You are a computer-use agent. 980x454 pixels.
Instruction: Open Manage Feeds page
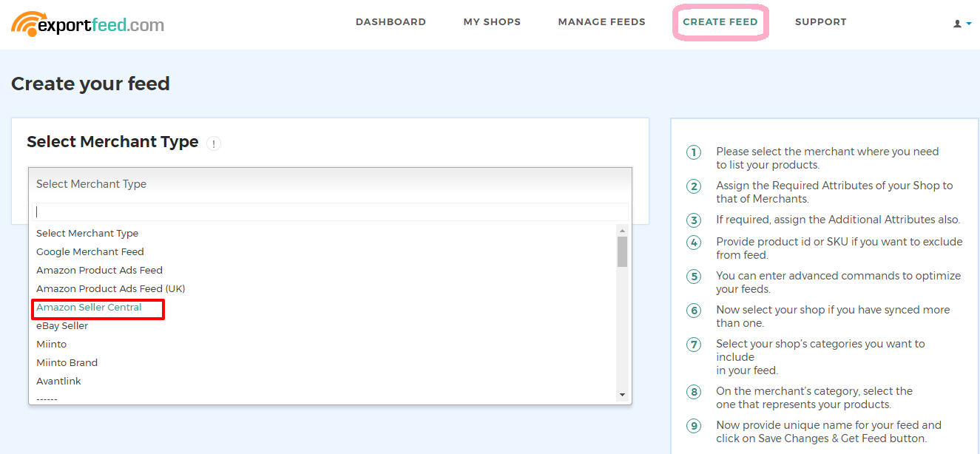[x=601, y=22]
